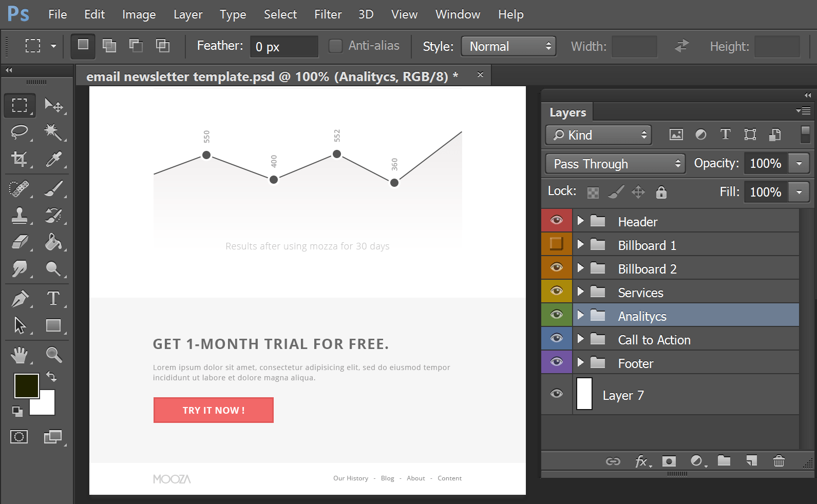Click the delete layer trash icon
Viewport: 817px width, 504px height.
(778, 461)
